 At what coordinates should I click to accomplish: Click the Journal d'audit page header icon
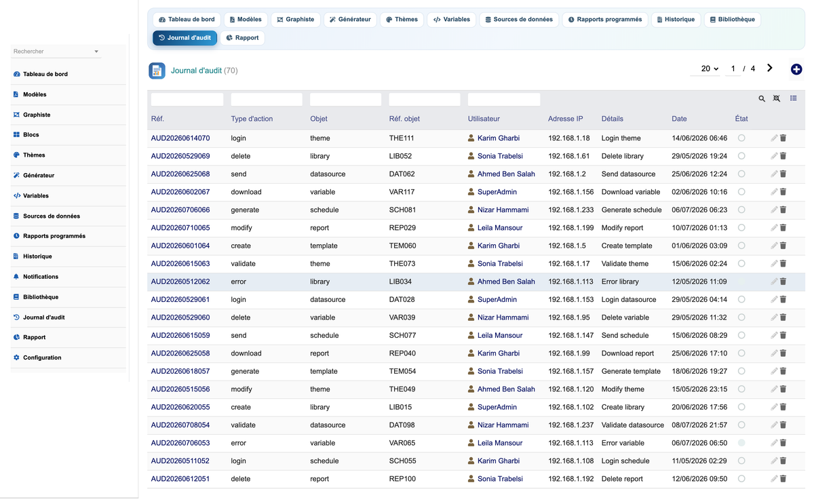coord(157,71)
